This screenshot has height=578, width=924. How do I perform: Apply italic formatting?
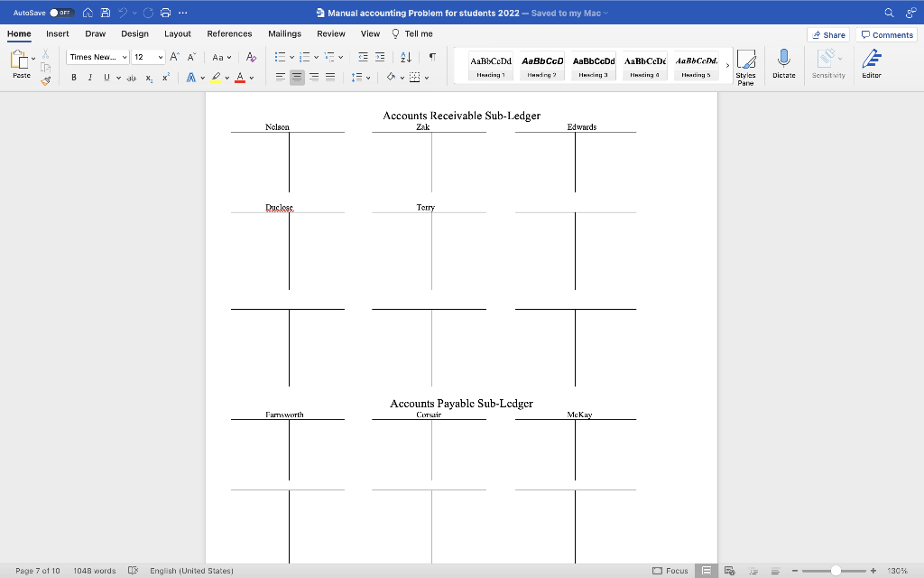point(90,78)
